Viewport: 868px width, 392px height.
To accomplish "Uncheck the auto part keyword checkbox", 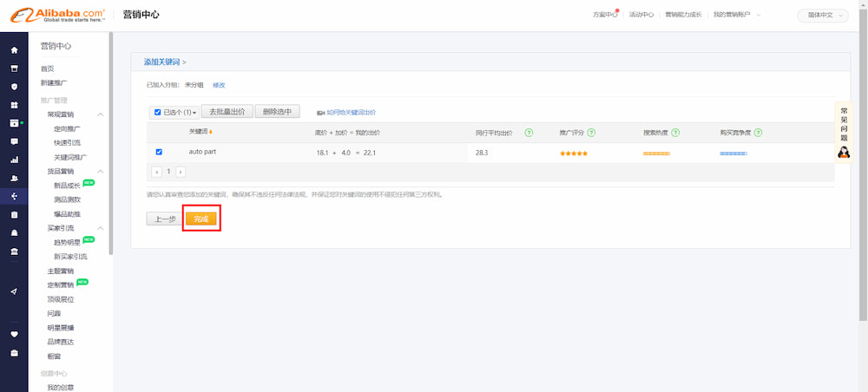I will [159, 152].
